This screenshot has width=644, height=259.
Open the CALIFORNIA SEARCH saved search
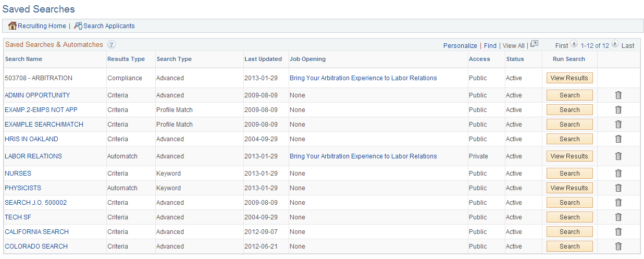pos(36,232)
